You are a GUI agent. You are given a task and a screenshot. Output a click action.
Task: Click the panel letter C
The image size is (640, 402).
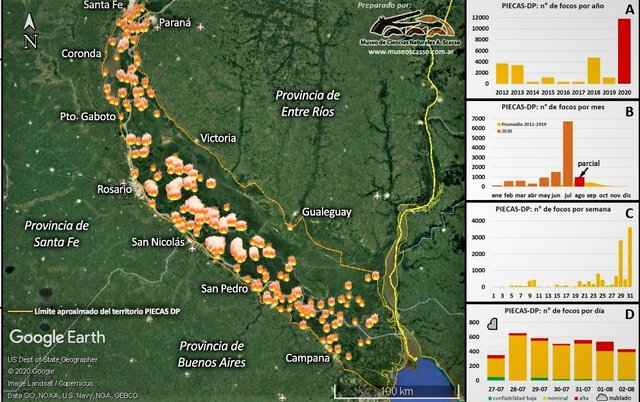click(629, 213)
